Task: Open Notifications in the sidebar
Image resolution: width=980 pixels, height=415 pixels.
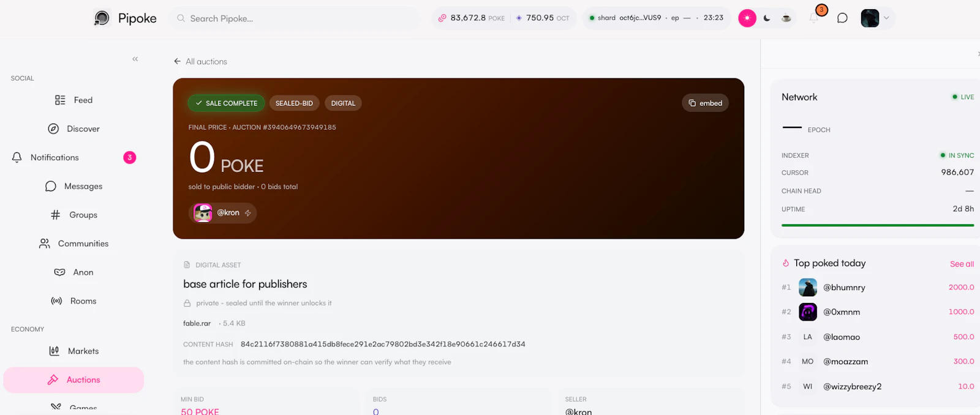Action: click(73, 158)
